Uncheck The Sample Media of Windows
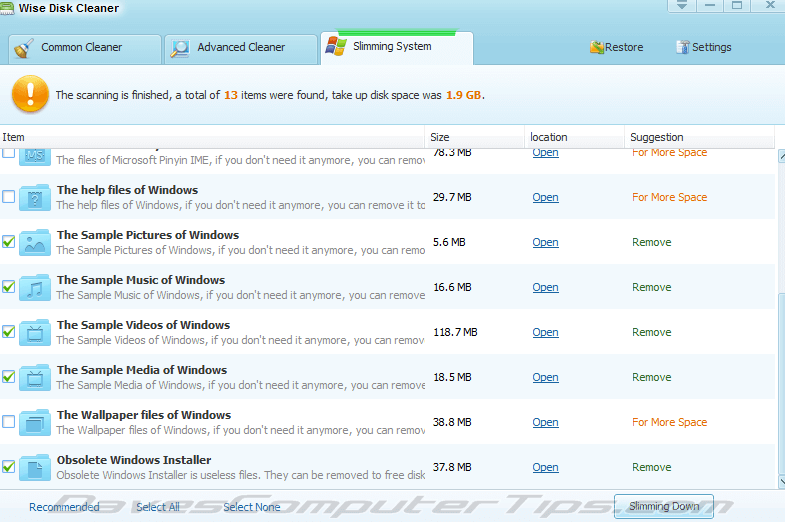The width and height of the screenshot is (785, 522). pyautogui.click(x=9, y=376)
